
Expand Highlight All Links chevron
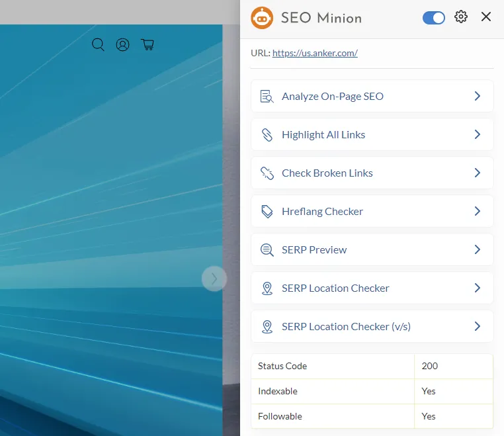tap(478, 134)
